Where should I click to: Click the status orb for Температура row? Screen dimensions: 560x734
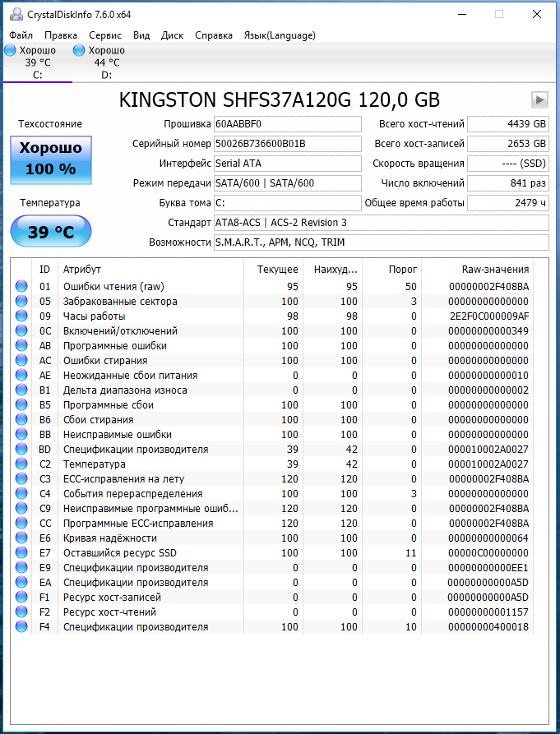pos(21,464)
